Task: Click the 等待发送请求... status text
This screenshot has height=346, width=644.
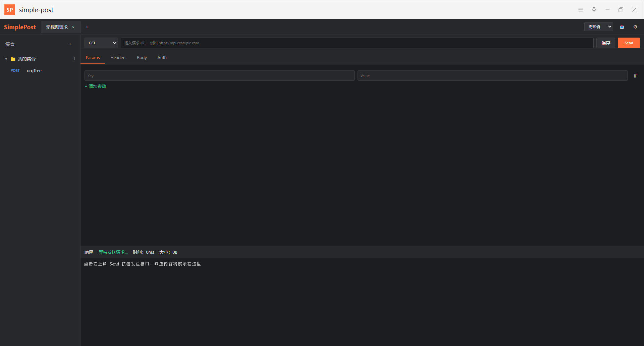Action: pyautogui.click(x=113, y=252)
